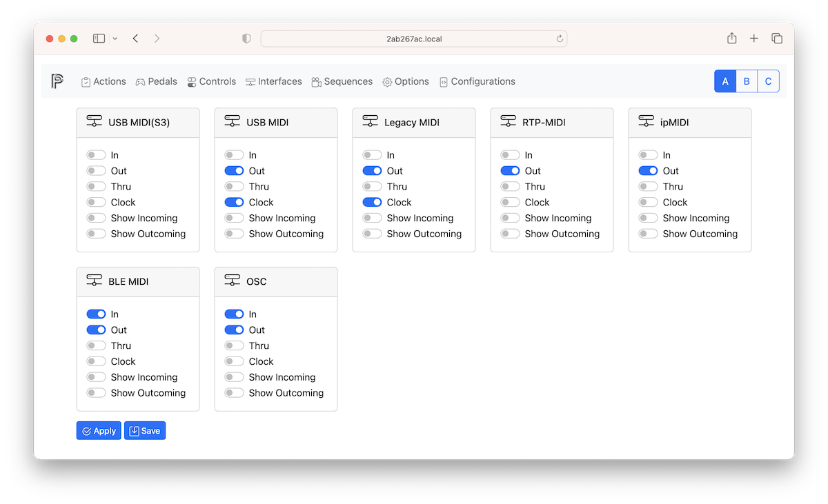Enable Clock for USB MIDI(S3)
Image resolution: width=828 pixels, height=504 pixels.
(96, 203)
